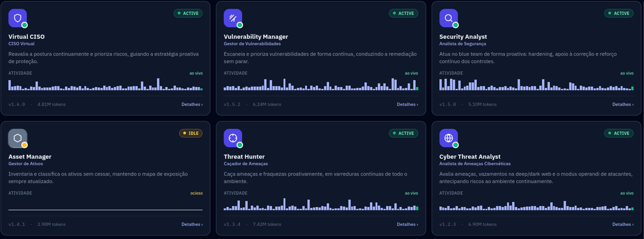Click the ACTIVE badge on Threat Hunter
The image size is (644, 239).
403,133
